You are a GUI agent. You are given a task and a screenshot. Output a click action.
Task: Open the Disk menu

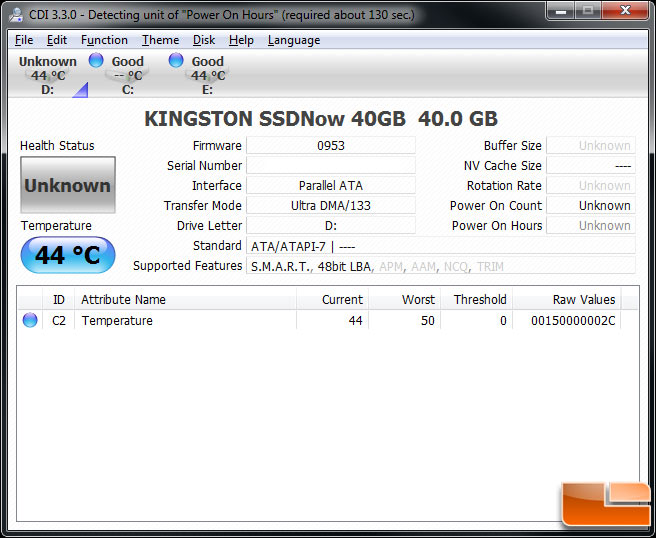tap(204, 40)
